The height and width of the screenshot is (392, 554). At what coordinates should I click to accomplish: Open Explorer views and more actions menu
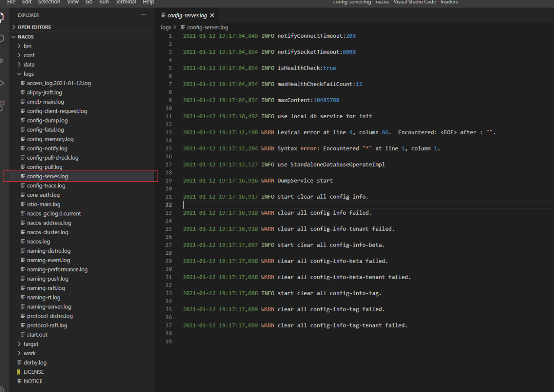coord(143,15)
